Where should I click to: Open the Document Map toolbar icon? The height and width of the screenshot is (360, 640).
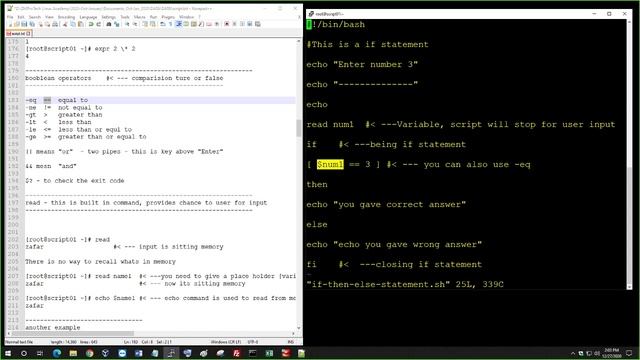click(x=193, y=24)
